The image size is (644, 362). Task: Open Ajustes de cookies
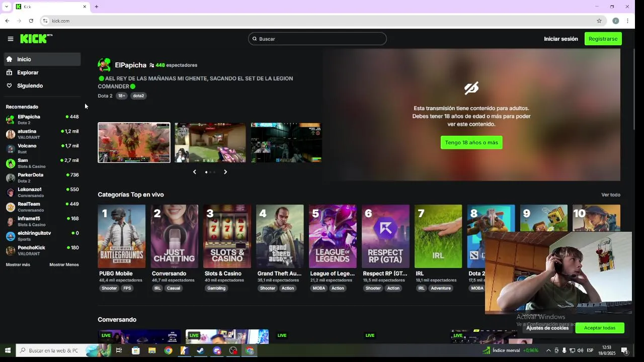coord(547,328)
